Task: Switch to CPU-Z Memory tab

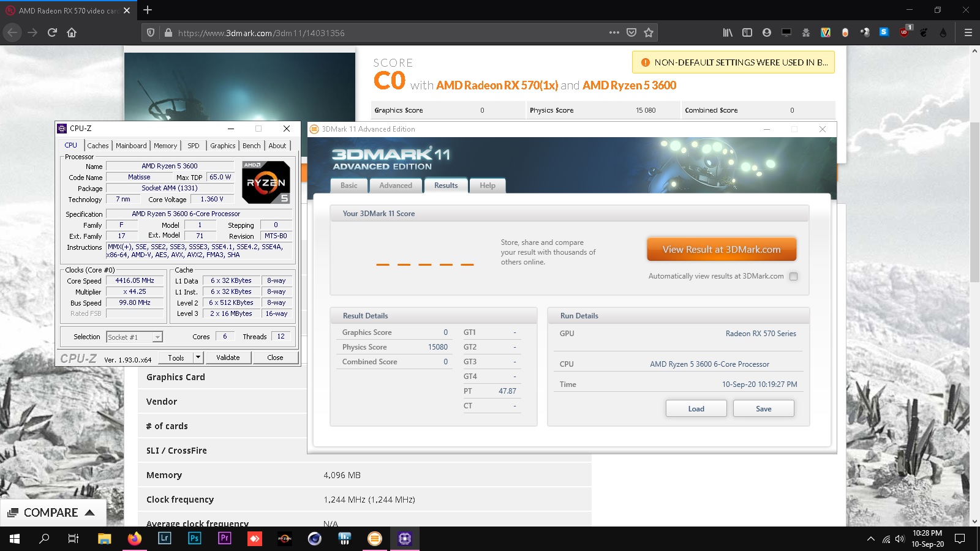Action: click(165, 146)
